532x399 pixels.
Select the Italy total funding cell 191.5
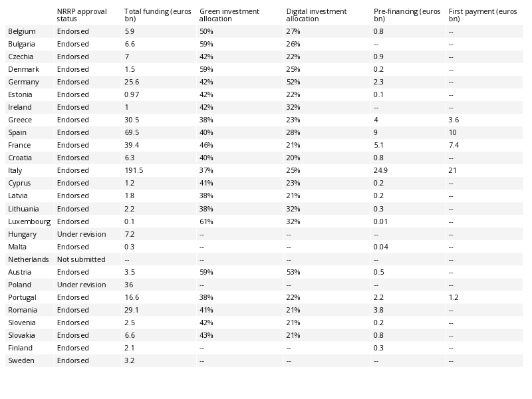coord(134,171)
